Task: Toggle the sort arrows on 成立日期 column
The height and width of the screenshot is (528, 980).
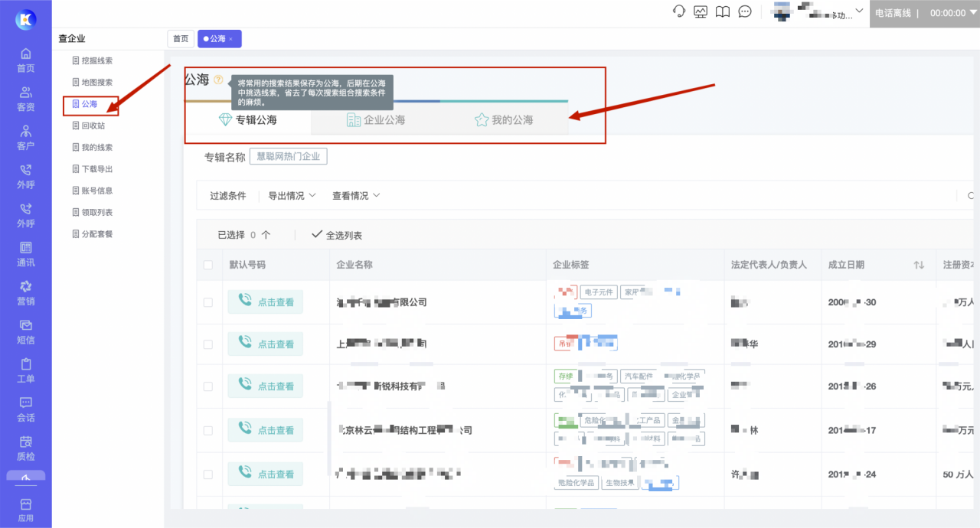Action: pyautogui.click(x=919, y=265)
